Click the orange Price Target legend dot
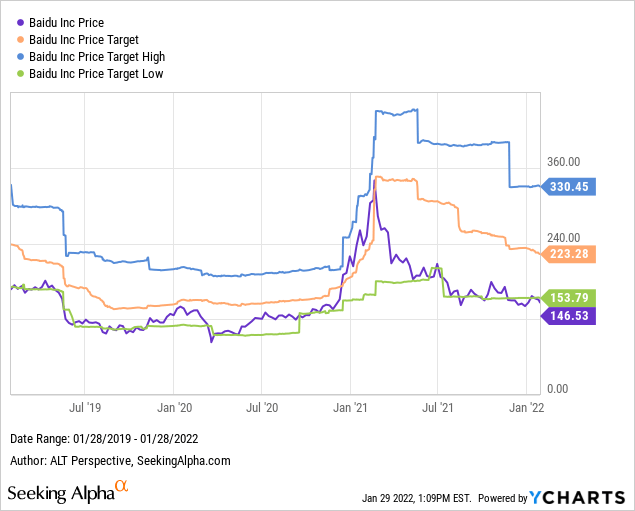The image size is (635, 511). click(18, 39)
